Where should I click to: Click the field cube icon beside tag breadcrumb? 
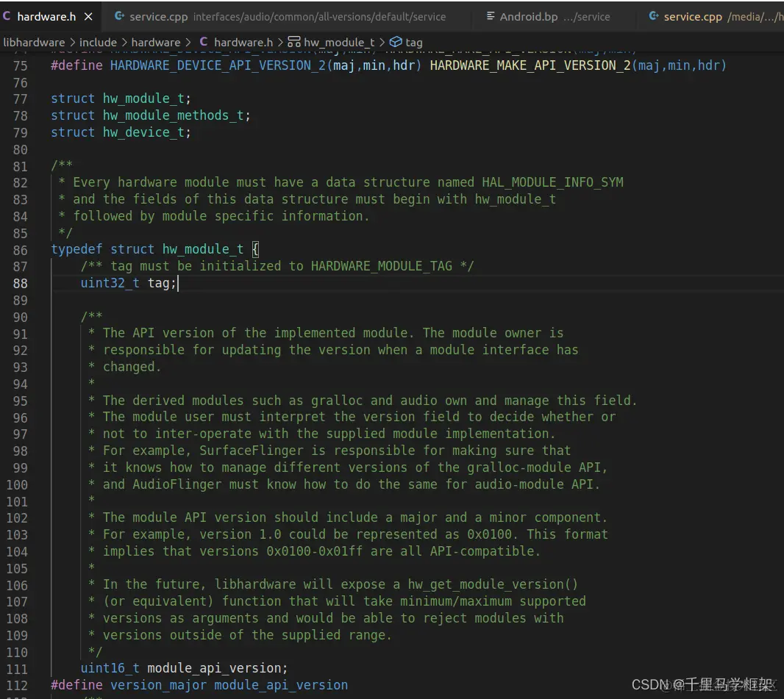(x=396, y=42)
